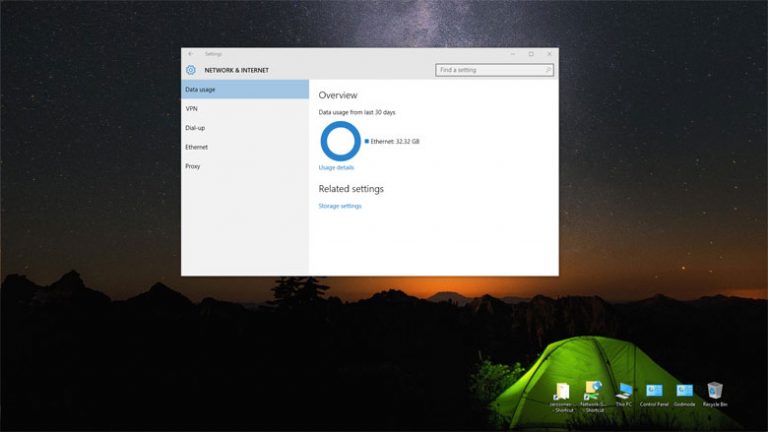
Task: Click the Overview heading
Action: (338, 95)
